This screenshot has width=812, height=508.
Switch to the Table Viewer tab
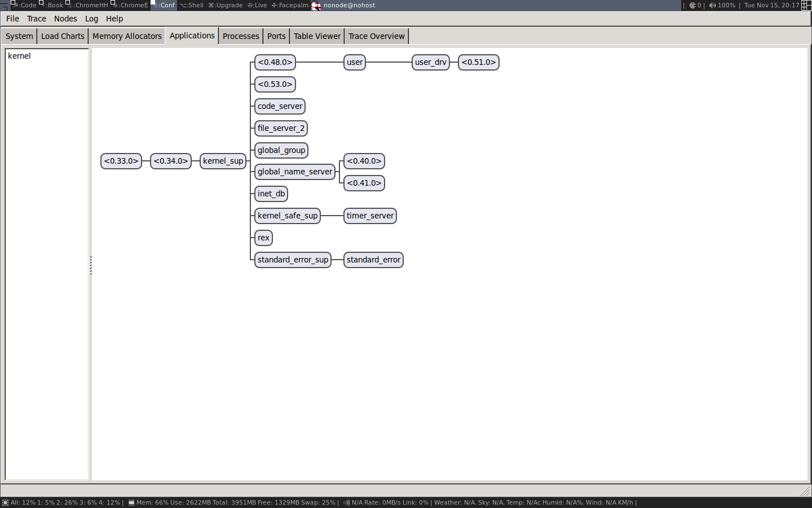[x=317, y=36]
